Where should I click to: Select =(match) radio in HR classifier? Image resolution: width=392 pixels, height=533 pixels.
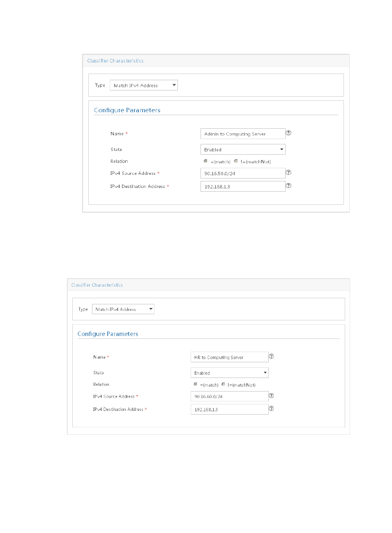click(x=196, y=384)
